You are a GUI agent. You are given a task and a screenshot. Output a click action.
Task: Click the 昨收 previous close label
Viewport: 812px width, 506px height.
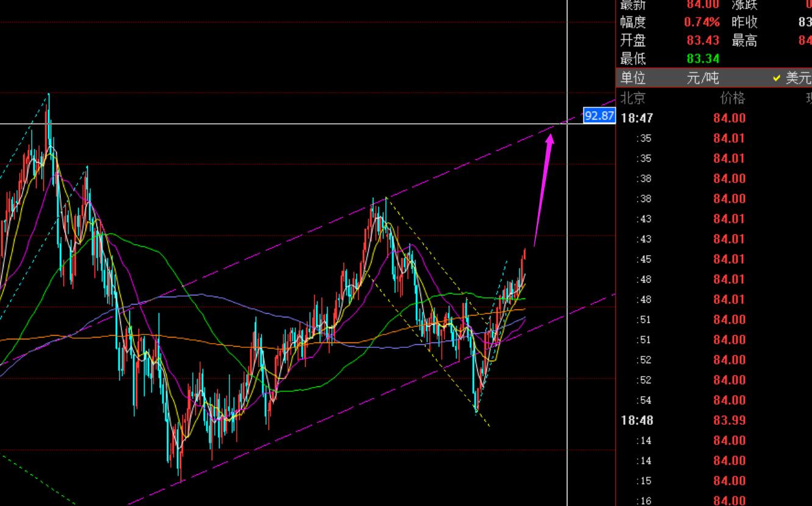pos(744,23)
